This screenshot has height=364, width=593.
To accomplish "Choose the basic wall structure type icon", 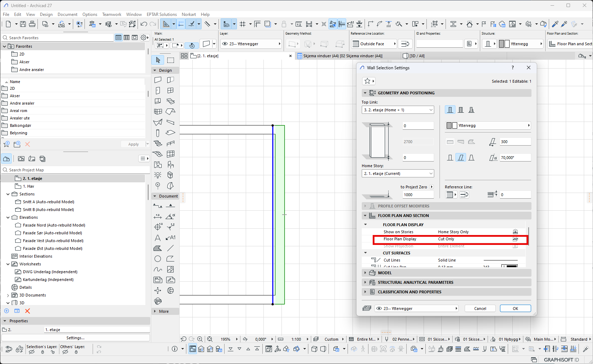I will point(450,110).
